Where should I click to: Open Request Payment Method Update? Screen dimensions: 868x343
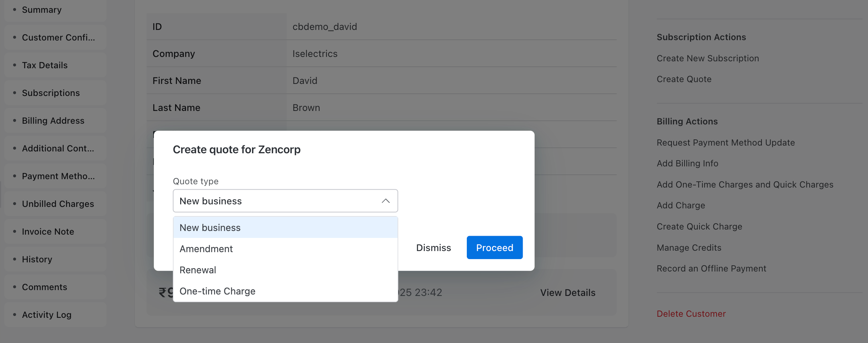point(725,143)
